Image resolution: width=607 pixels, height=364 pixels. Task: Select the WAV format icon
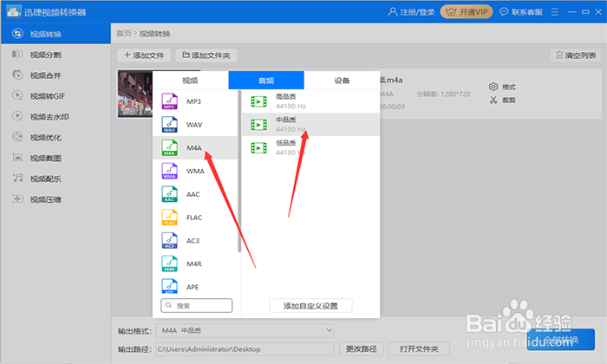pos(170,125)
